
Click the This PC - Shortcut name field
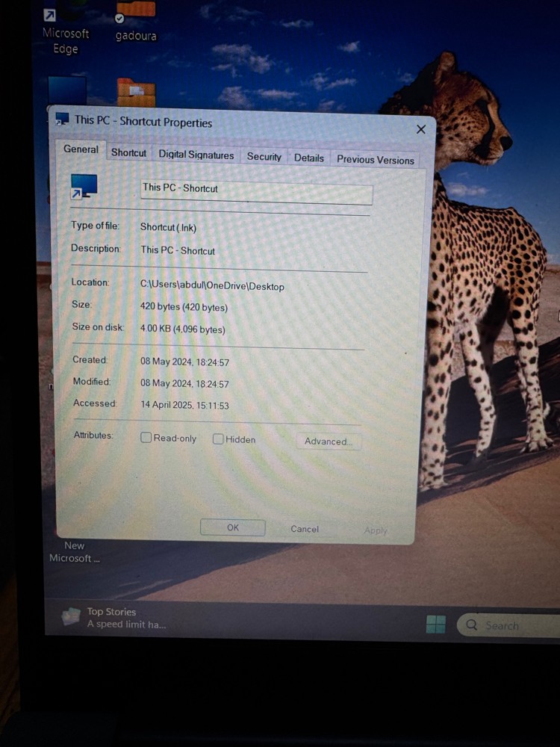(257, 192)
